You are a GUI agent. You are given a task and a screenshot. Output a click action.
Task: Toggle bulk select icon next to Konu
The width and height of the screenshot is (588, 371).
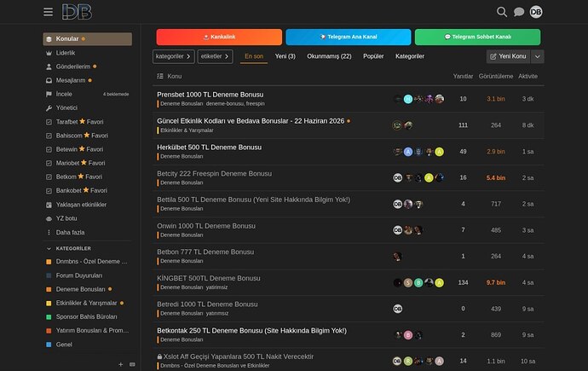[160, 76]
